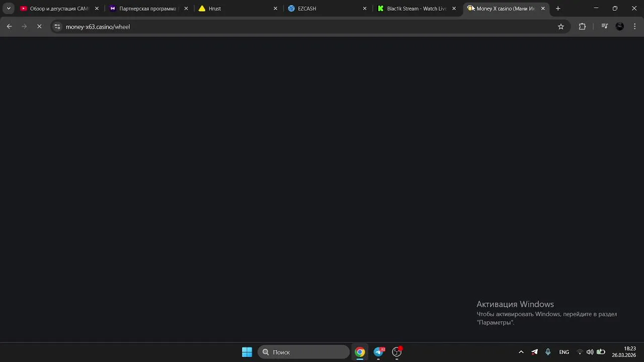Viewport: 644px width, 362px height.
Task: Switch to the Blac1k Stream tab
Action: [416, 9]
